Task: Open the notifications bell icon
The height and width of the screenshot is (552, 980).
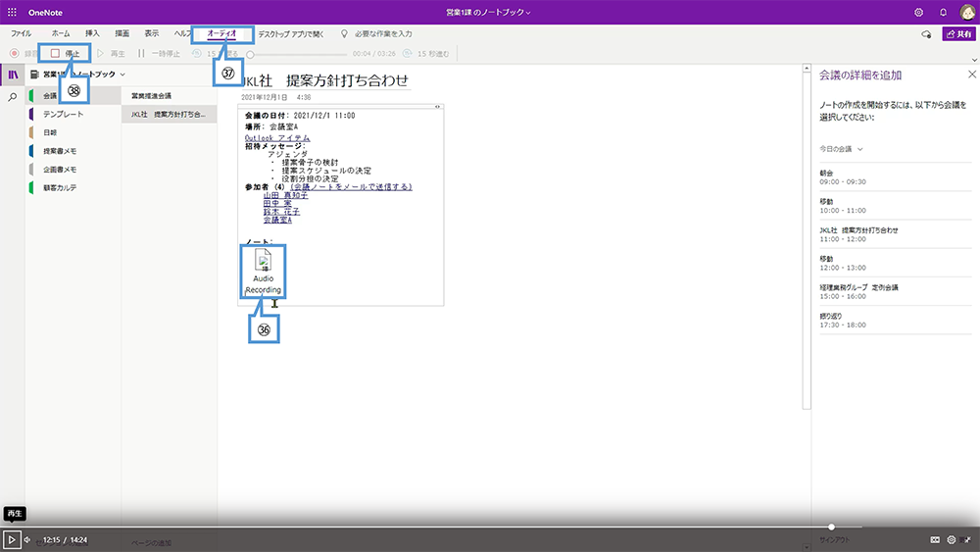Action: (x=943, y=12)
